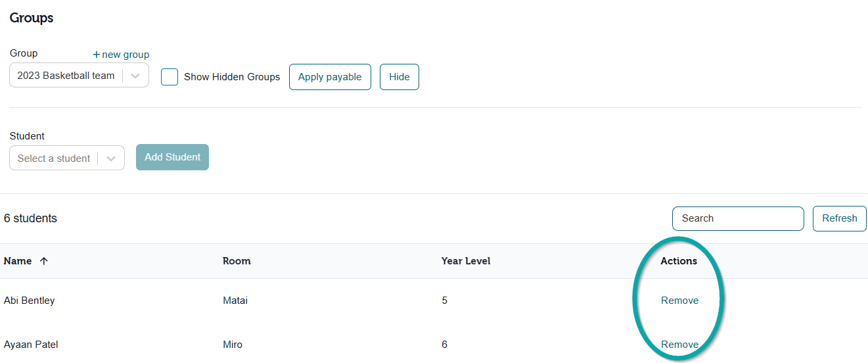Toggle the ascending sort arrow beside Name
The width and height of the screenshot is (868, 363).
44,261
